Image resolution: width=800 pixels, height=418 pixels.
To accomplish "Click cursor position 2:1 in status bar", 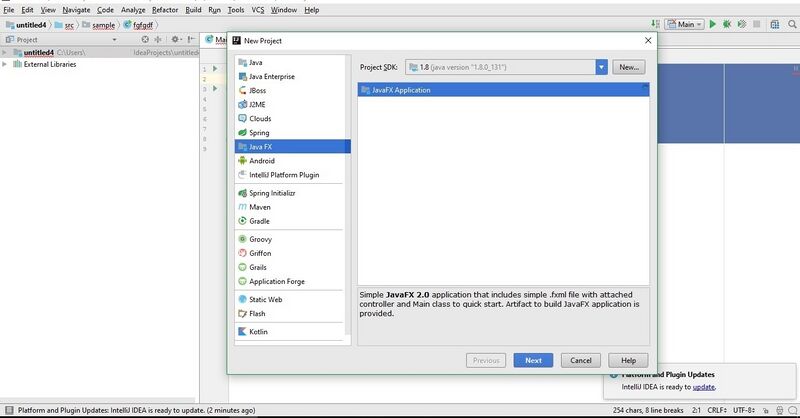I will point(696,410).
